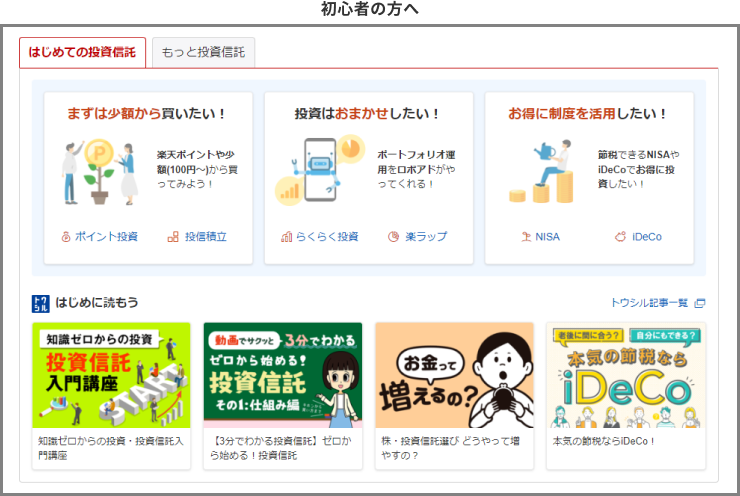Open the ポイント投資 link
740x496 pixels.
106,236
